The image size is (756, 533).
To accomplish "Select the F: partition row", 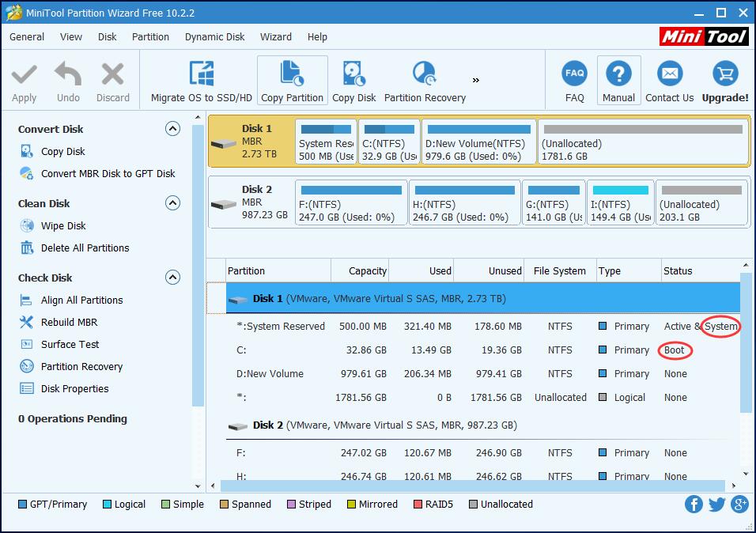I will [x=482, y=453].
